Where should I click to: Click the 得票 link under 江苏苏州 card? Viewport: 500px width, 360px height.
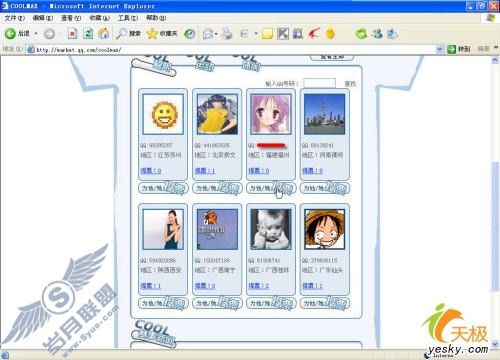pyautogui.click(x=151, y=171)
